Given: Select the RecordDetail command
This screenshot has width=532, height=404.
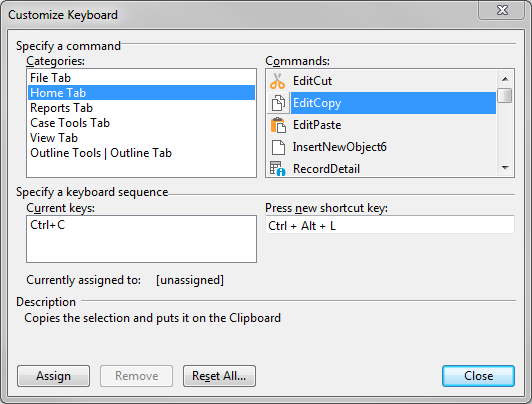Looking at the screenshot, I should 382,168.
